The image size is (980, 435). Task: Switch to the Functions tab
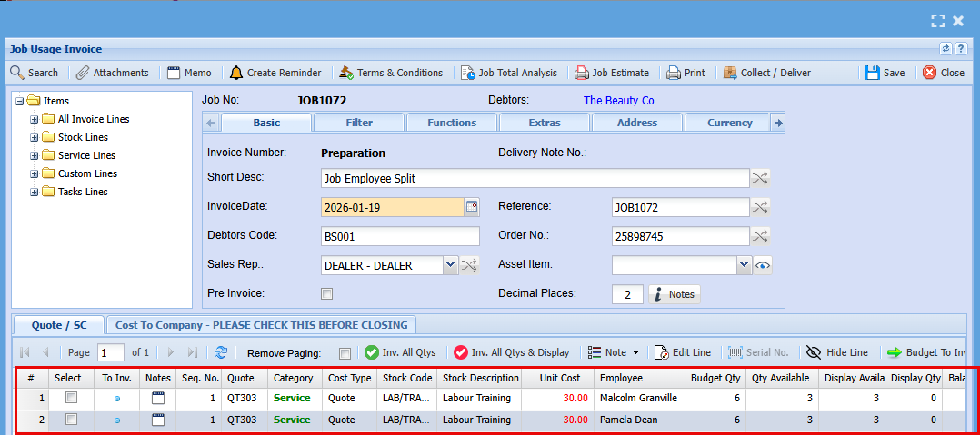click(451, 123)
